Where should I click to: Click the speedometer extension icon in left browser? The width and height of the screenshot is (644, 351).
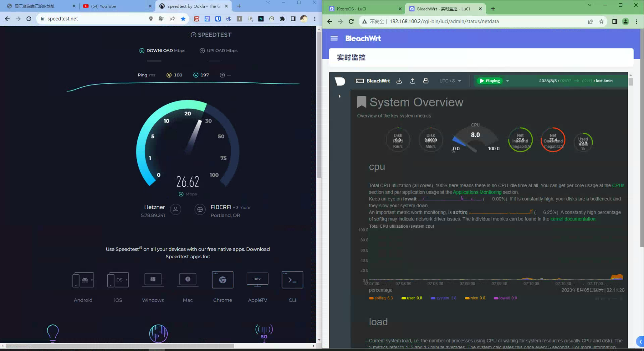(x=272, y=19)
